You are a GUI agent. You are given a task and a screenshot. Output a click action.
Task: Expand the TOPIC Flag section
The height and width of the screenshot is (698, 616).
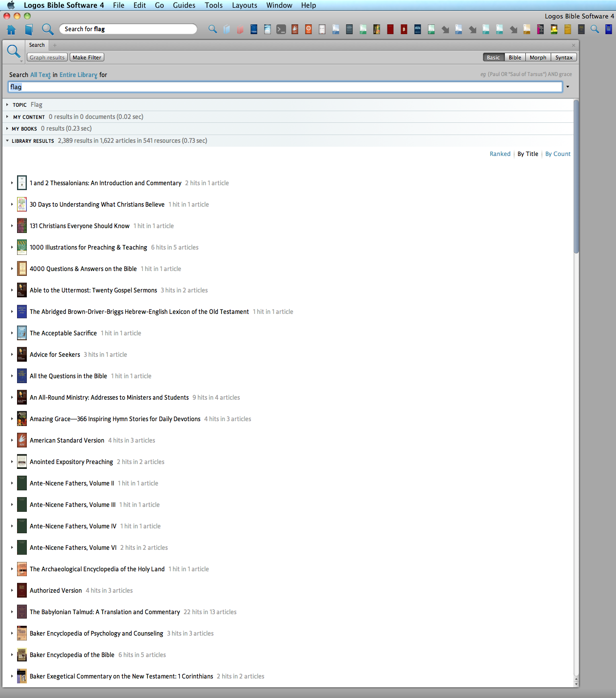7,105
